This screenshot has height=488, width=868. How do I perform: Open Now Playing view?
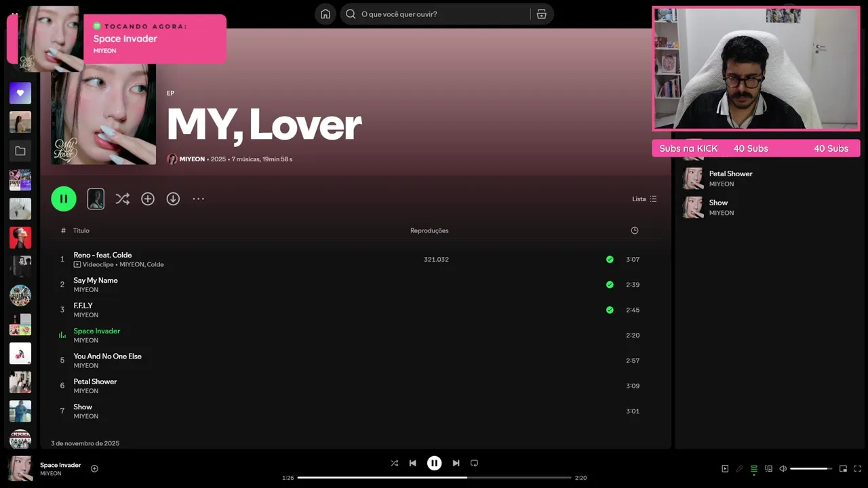click(725, 468)
